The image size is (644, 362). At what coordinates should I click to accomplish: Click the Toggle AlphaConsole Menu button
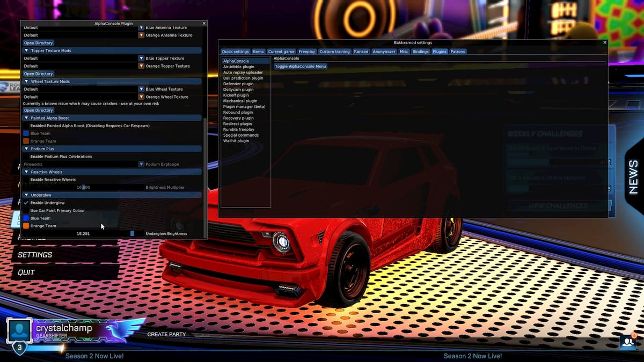click(301, 65)
